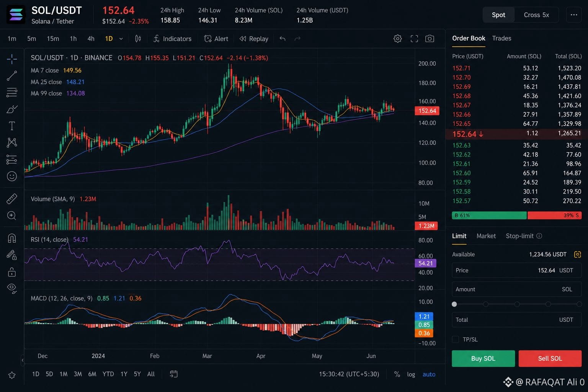588x392 pixels.
Task: Expand the timeframe dropdown chevron
Action: pyautogui.click(x=121, y=39)
